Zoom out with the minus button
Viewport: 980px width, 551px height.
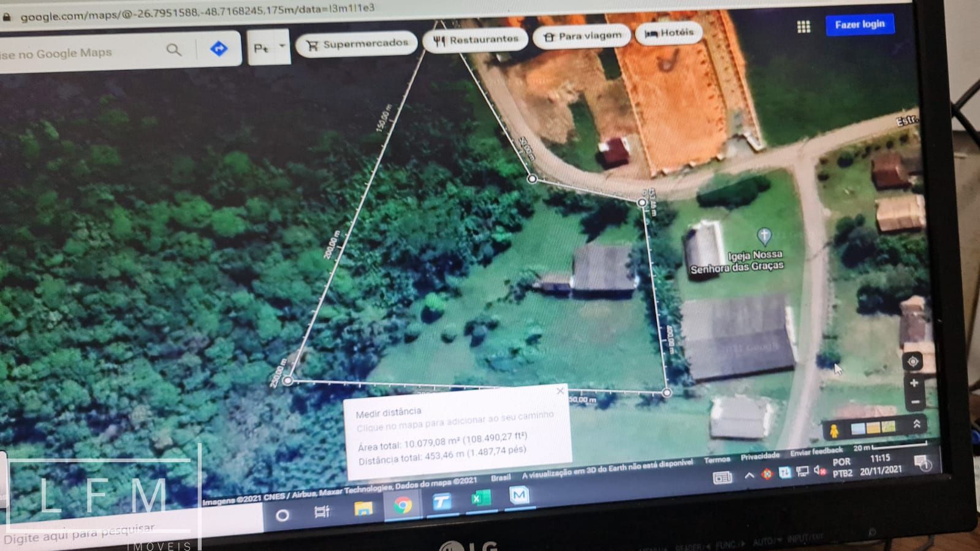point(914,403)
